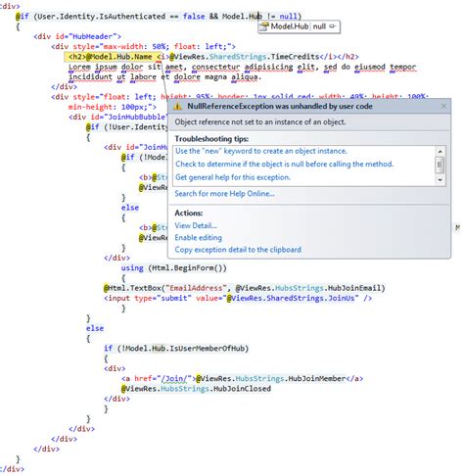Viewport: 464px width, 476px height.
Task: Click 'Search for more Help Online...'
Action: pos(224,194)
